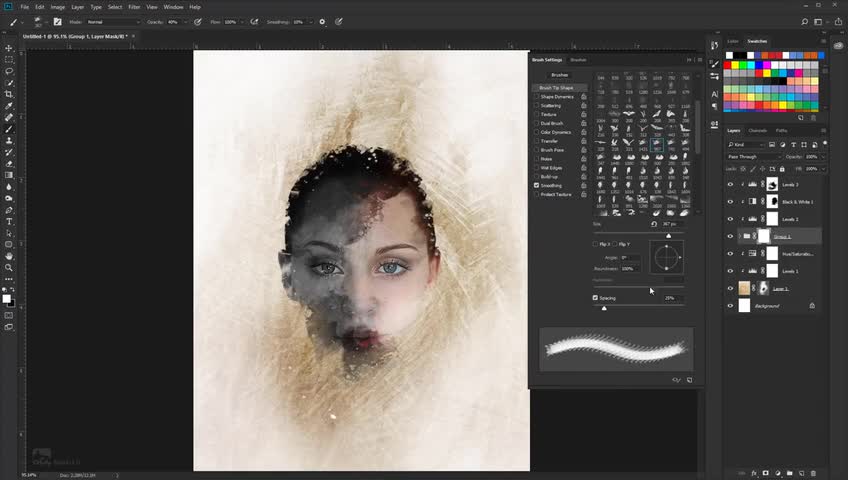Uncheck the Spacing checkbox
This screenshot has width=848, height=480.
coord(596,298)
